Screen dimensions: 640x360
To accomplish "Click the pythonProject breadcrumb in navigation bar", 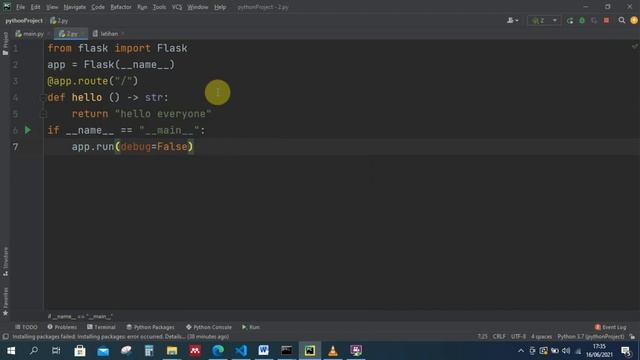I will [24, 20].
